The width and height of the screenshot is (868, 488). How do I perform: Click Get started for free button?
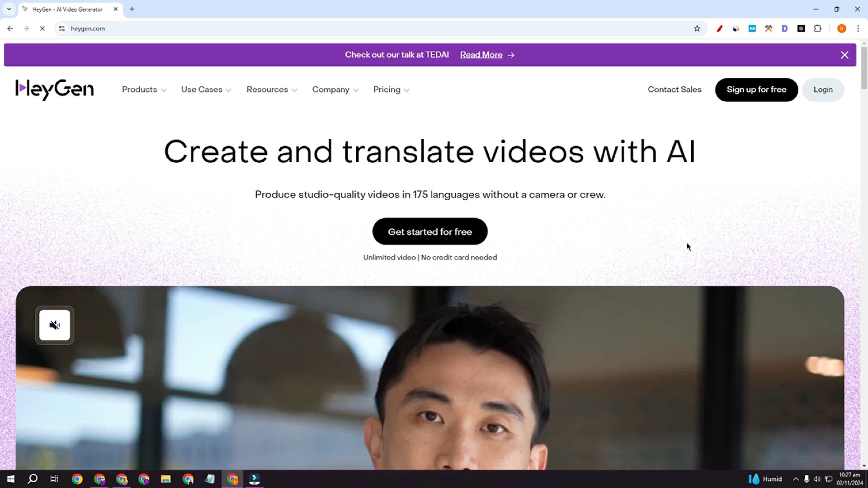point(429,231)
